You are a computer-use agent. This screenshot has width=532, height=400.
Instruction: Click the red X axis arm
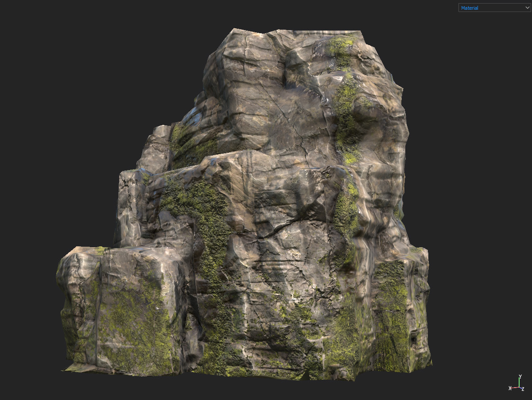click(515, 388)
